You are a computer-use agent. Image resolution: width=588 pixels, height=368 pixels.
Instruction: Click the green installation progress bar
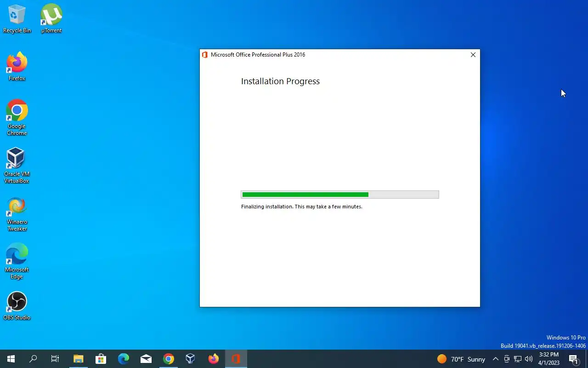(x=340, y=195)
